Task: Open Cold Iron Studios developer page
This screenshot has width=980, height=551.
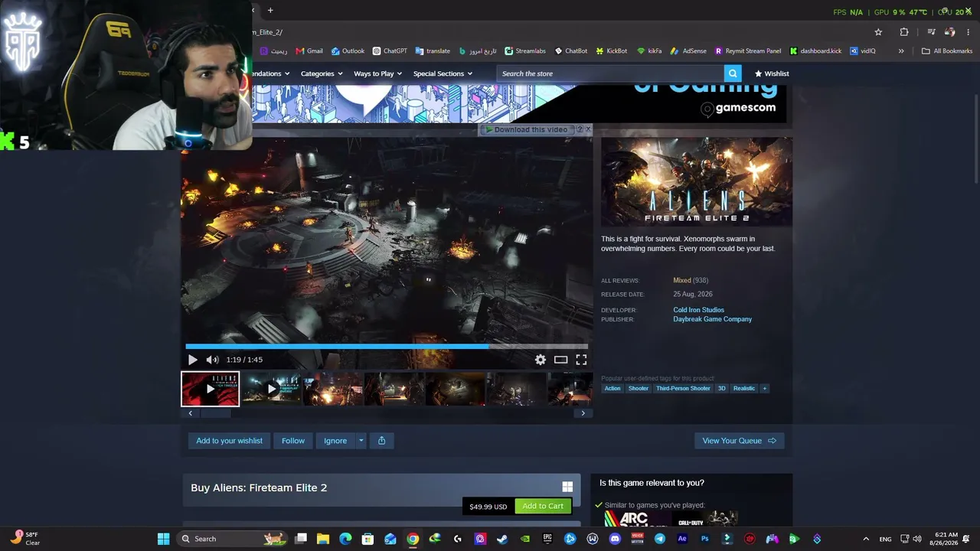Action: coord(699,310)
